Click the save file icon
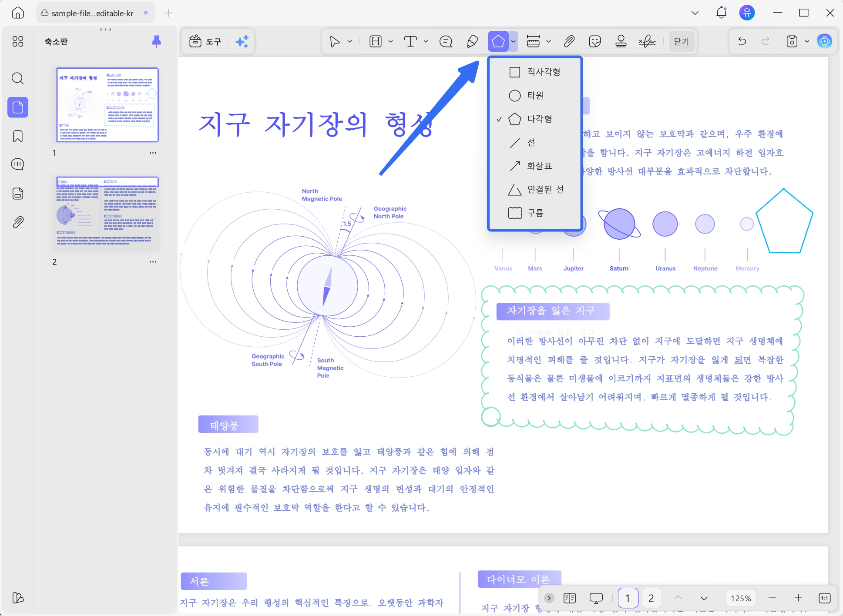 [x=792, y=41]
